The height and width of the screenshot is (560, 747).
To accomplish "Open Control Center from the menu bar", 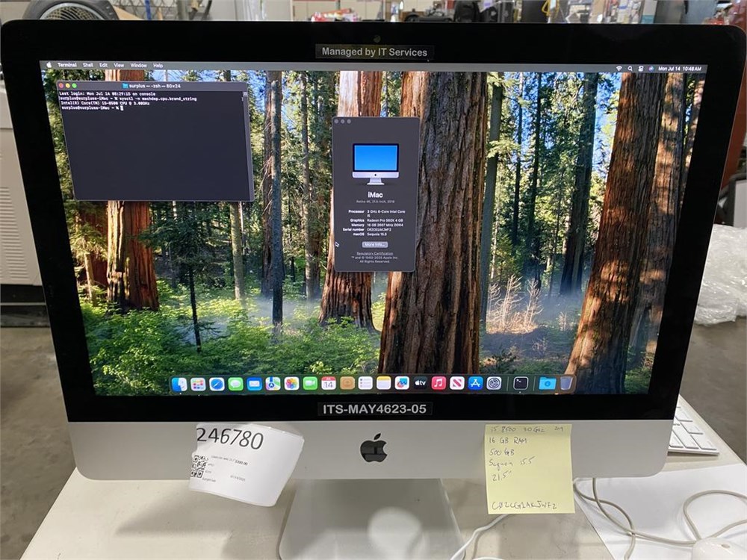I will coord(641,69).
